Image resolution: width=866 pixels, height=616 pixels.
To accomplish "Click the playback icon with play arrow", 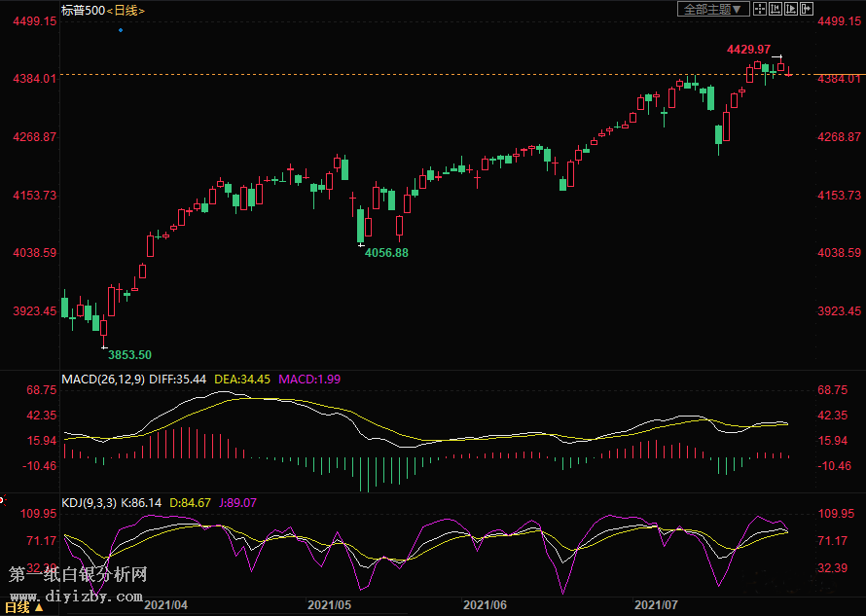I will click(x=791, y=9).
